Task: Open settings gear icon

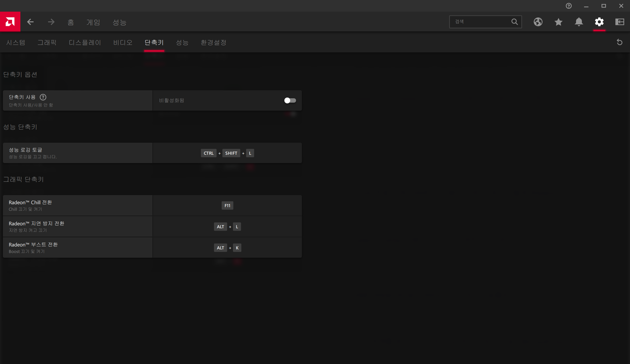Action: 599,22
